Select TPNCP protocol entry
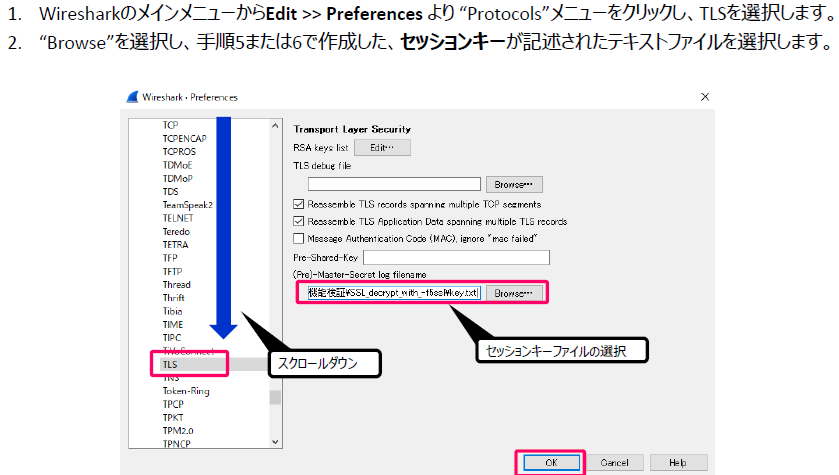 [x=177, y=443]
